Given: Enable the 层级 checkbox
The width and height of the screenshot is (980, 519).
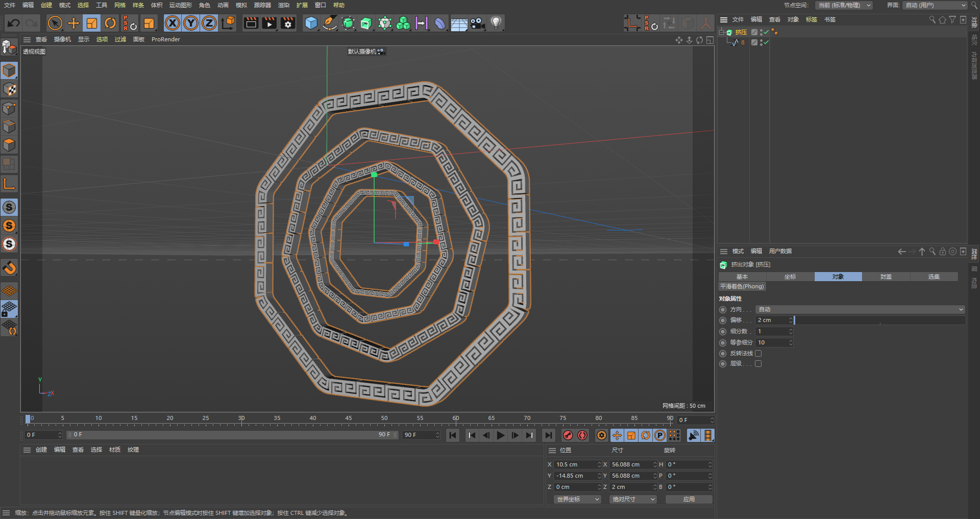Looking at the screenshot, I should [x=758, y=364].
